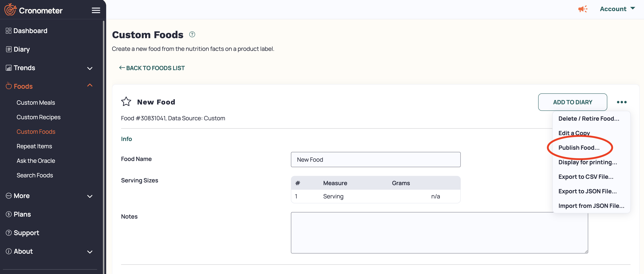Screen dimensions: 644x274
Task: Click the ADD TO DIARY button
Action: tap(572, 102)
